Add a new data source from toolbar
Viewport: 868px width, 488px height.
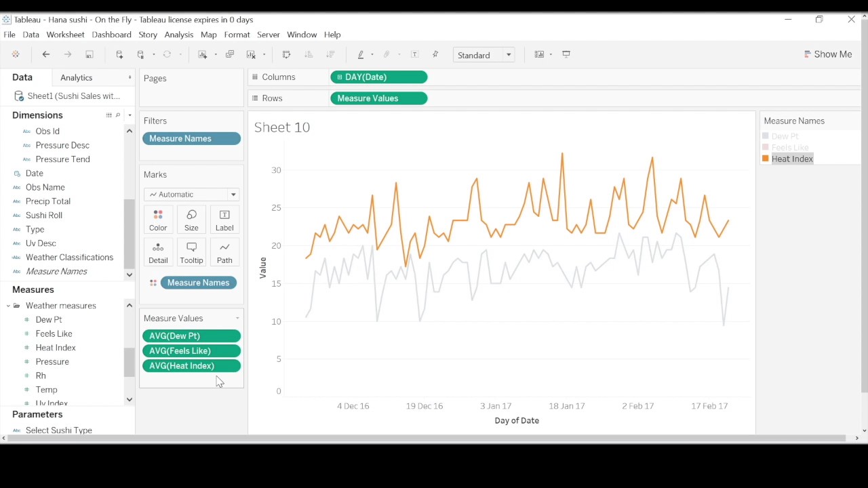[119, 55]
